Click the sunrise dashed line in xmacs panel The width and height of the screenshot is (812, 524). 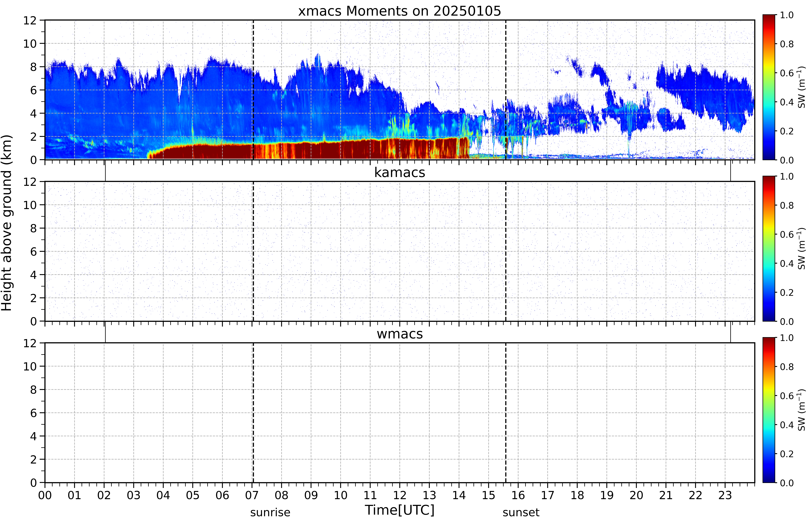tap(253, 90)
